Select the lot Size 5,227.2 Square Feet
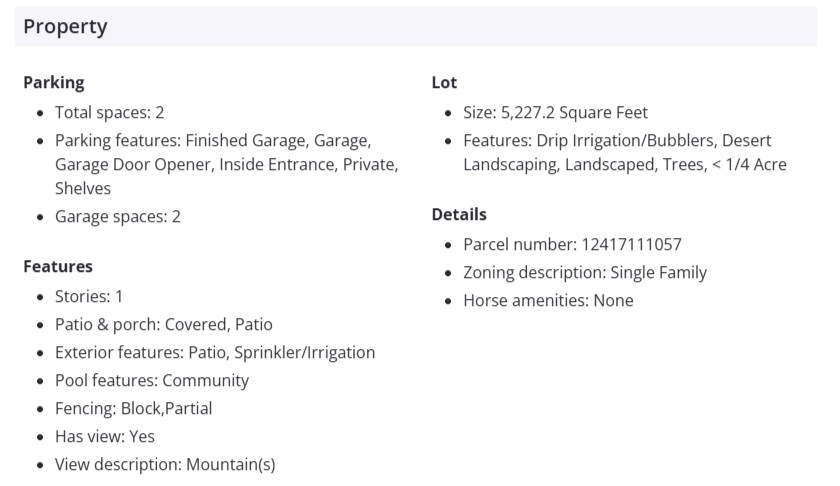This screenshot has height=486, width=840. (x=556, y=112)
